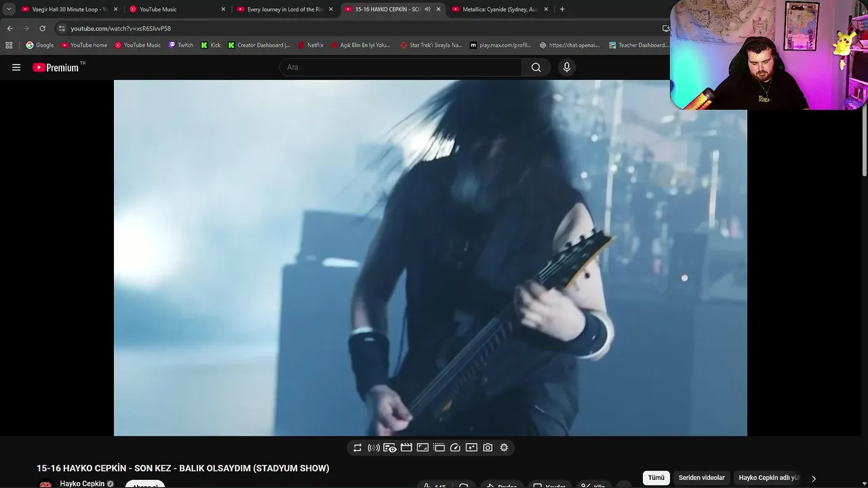Open the Google bookmark
868x488 pixels.
coord(40,45)
